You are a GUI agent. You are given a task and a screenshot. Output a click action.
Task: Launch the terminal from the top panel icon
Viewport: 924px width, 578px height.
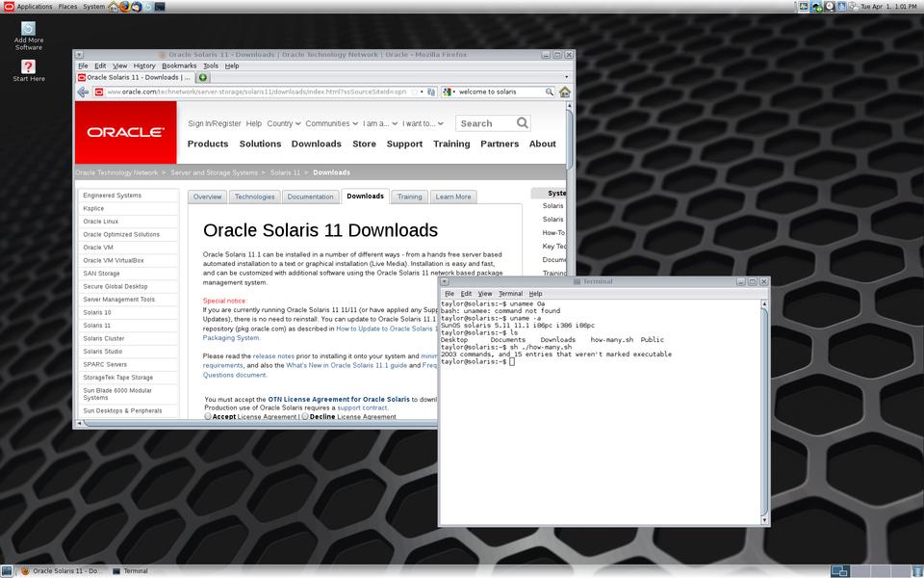click(x=160, y=7)
